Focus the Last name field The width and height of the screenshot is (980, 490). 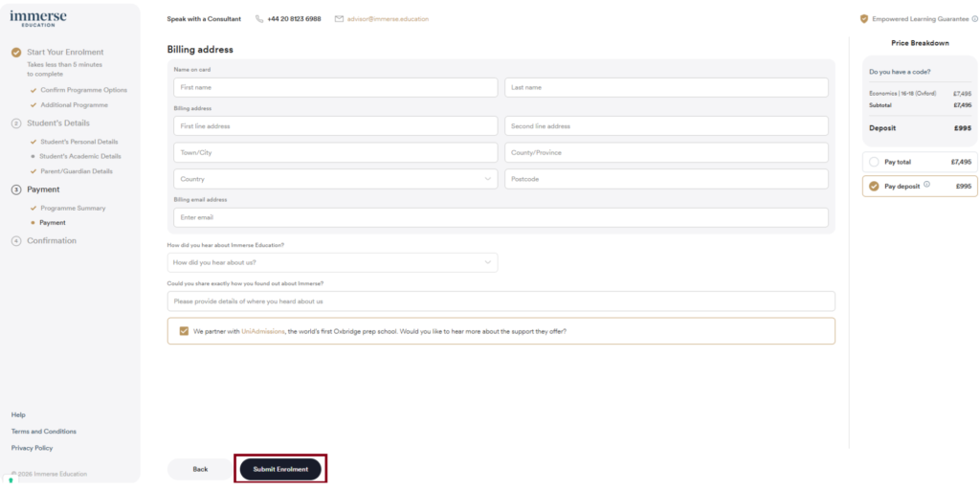666,87
